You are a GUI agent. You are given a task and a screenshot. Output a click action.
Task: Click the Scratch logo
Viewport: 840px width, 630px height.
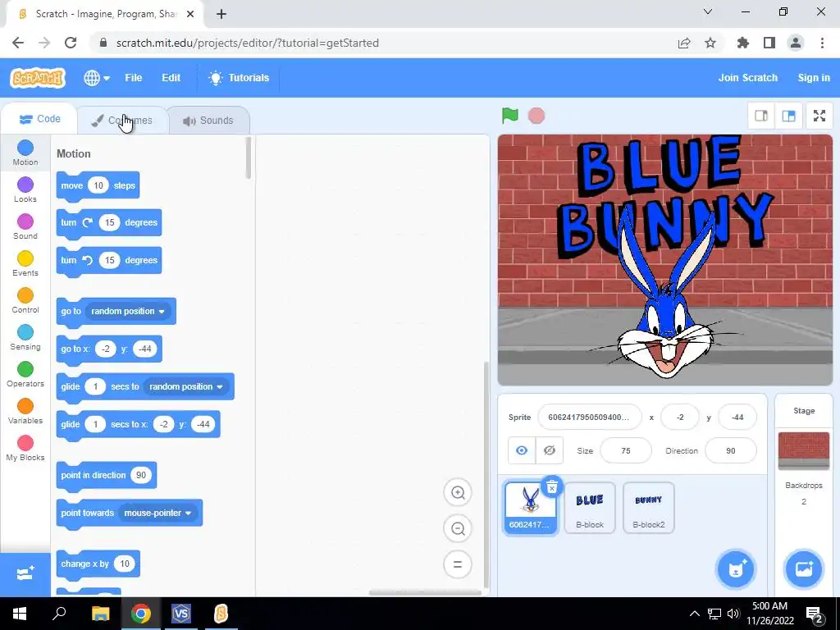(x=38, y=78)
